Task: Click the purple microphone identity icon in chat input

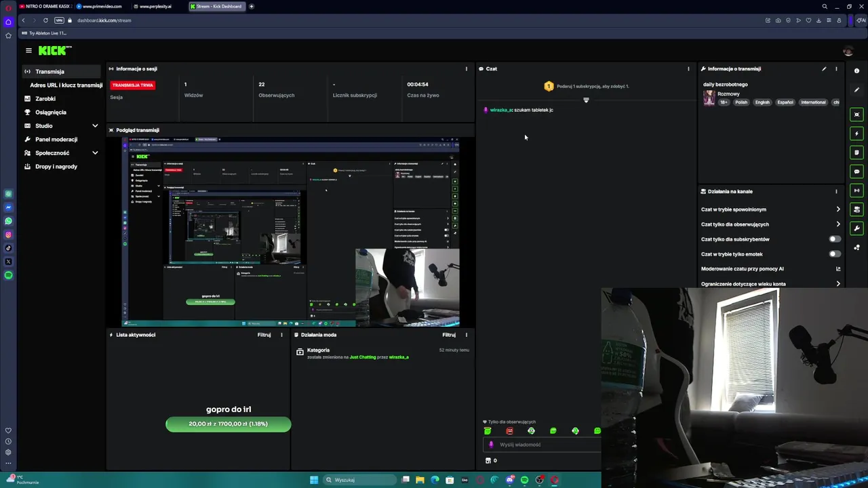Action: click(492, 445)
